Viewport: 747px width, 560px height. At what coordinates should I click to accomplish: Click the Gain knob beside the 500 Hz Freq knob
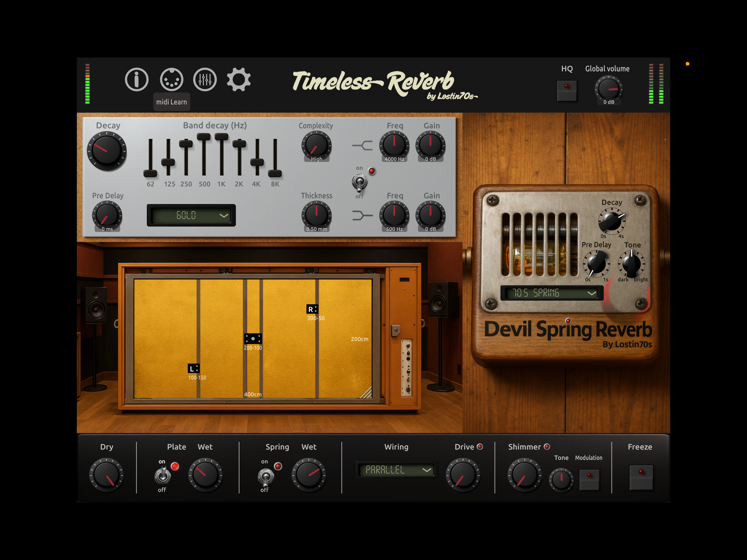(x=430, y=215)
